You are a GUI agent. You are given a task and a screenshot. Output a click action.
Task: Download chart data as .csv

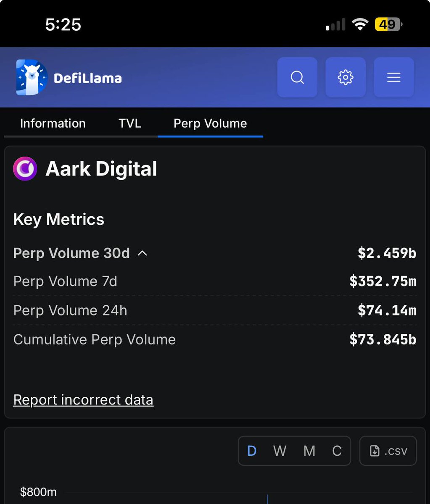point(388,451)
